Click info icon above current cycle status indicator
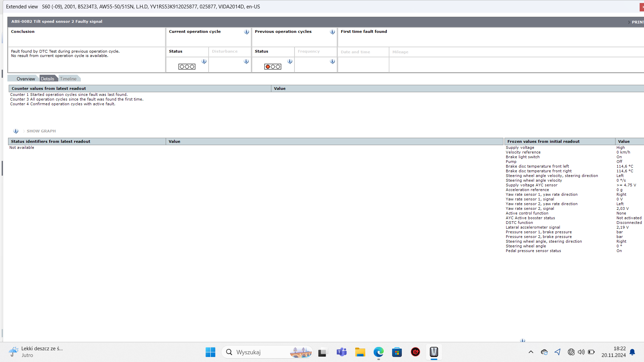644x362 pixels. [204, 61]
